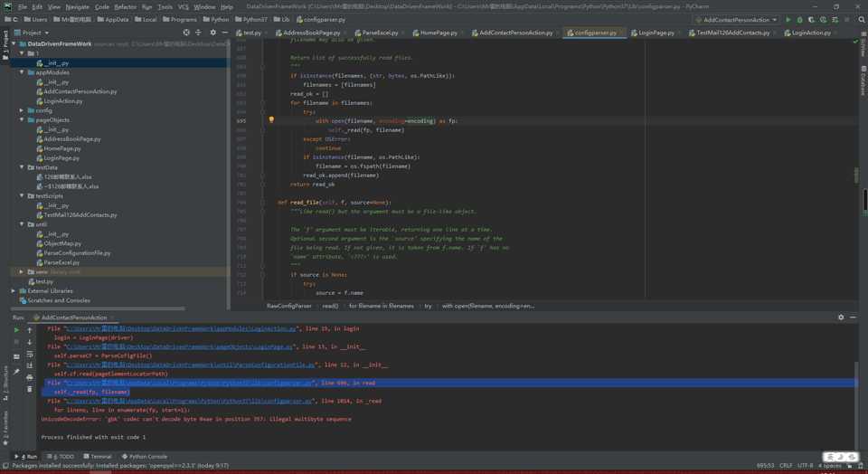
Task: Open Structure side tool window
Action: click(x=5, y=382)
